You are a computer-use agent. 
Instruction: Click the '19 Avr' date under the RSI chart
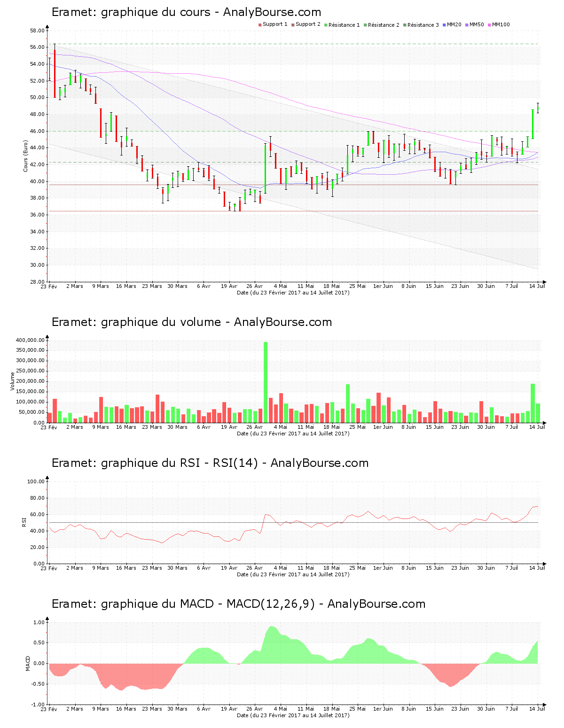[229, 568]
